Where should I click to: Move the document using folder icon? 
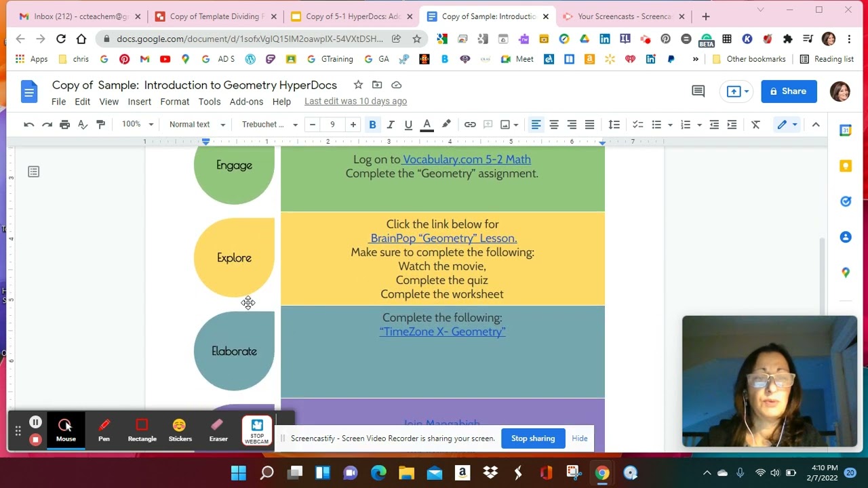[377, 85]
